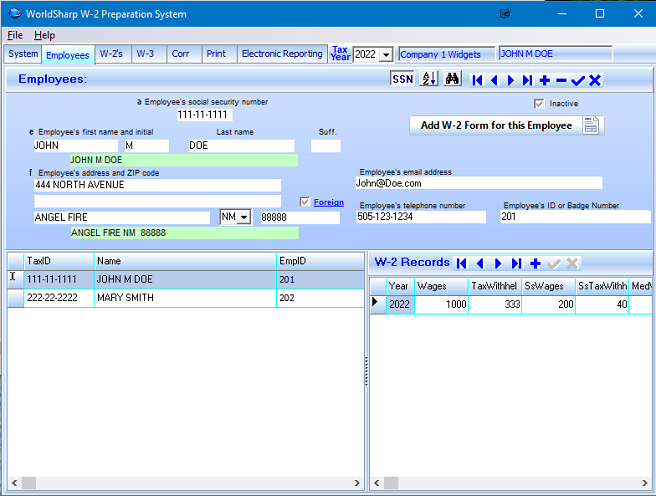The height and width of the screenshot is (496, 656).
Task: Toggle the Inactive checkbox
Action: coord(540,103)
